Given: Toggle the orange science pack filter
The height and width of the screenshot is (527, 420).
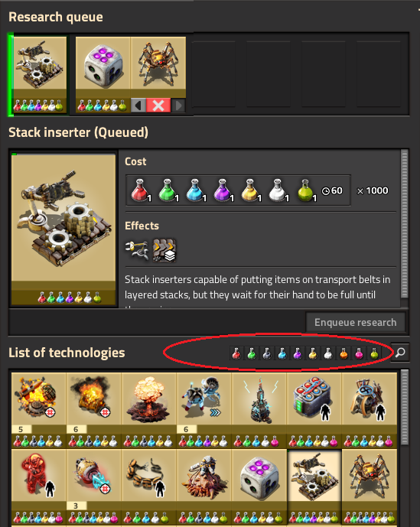Looking at the screenshot, I should point(343,353).
